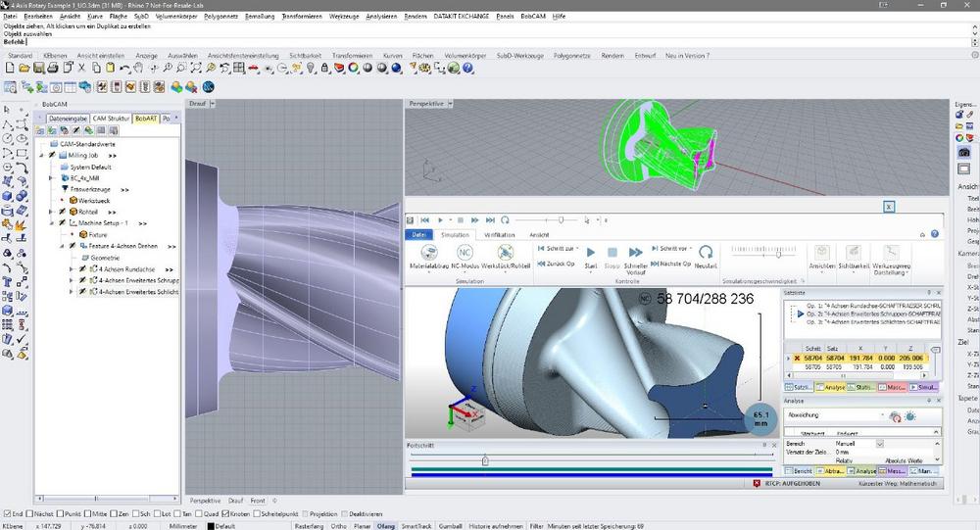Click the Neustart restart icon

click(705, 253)
